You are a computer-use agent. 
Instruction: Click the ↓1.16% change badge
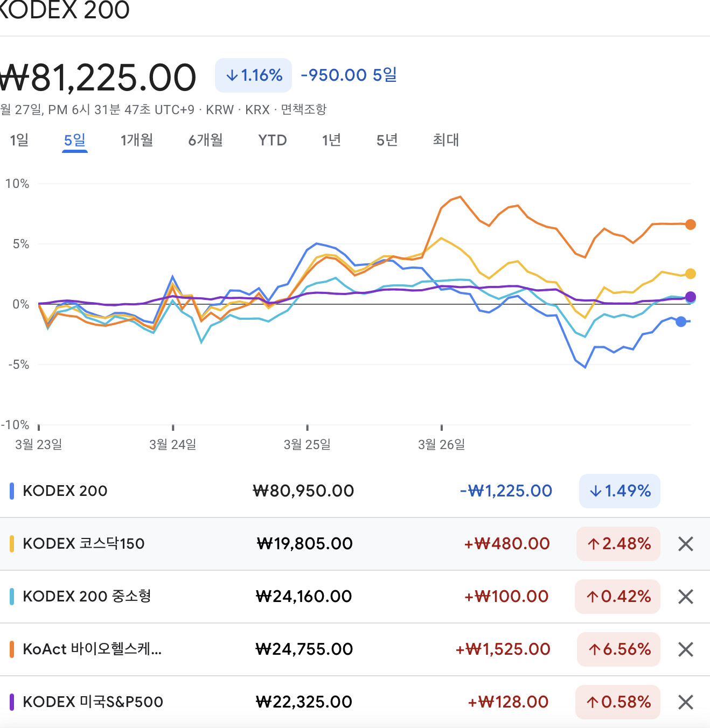253,75
